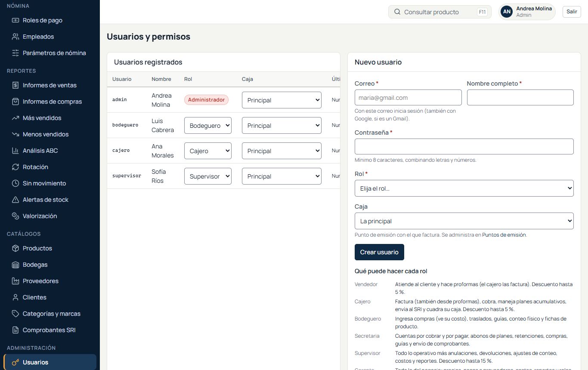Image resolution: width=588 pixels, height=370 pixels.
Task: Click the Caja column header
Action: pos(248,79)
